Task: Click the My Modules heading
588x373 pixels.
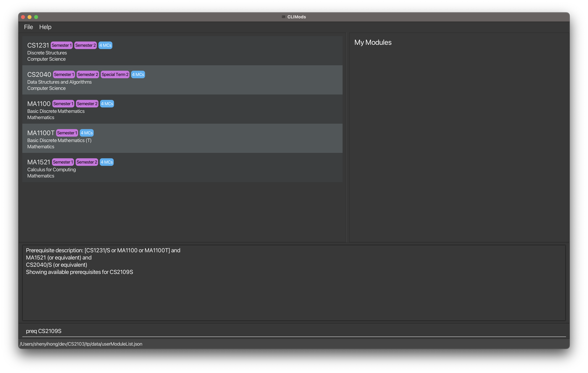Action: tap(373, 42)
